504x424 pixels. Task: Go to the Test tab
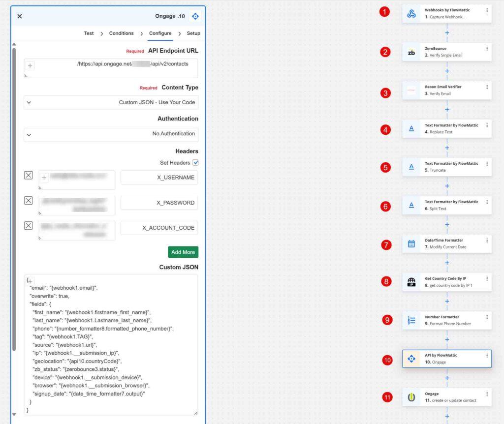click(x=89, y=33)
